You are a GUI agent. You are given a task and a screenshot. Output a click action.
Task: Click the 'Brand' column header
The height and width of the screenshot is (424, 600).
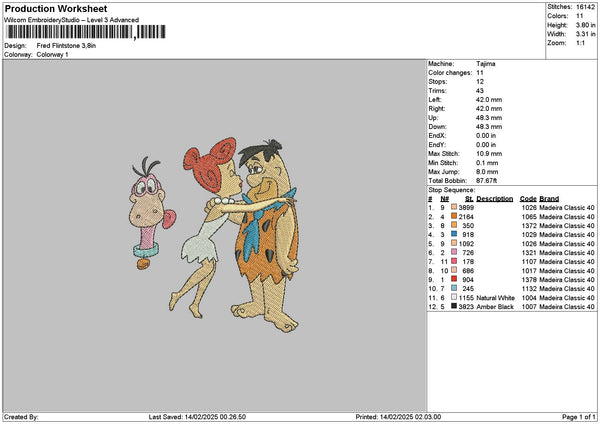[549, 199]
